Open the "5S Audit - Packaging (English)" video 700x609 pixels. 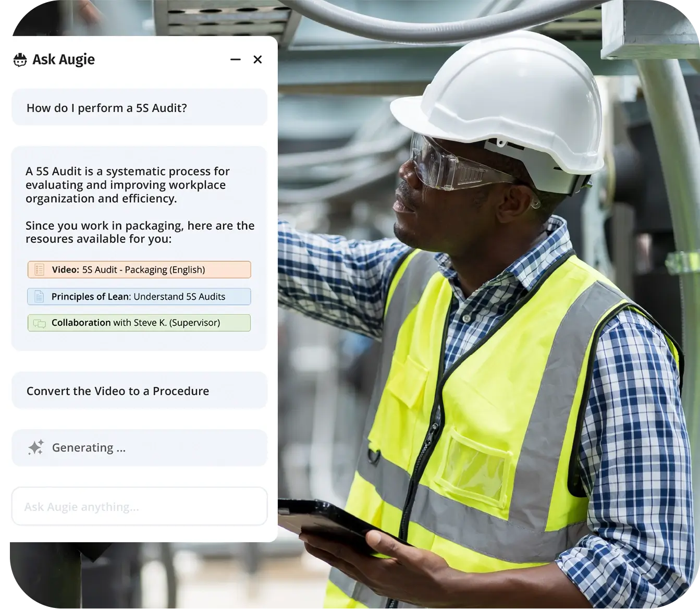pyautogui.click(x=143, y=270)
